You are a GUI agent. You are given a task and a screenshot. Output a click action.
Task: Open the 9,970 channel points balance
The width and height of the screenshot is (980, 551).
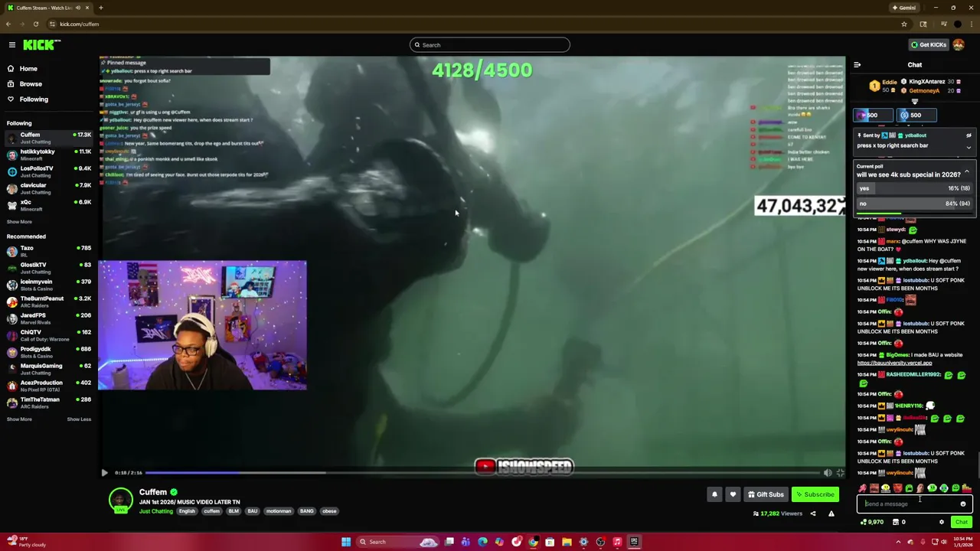pos(871,522)
